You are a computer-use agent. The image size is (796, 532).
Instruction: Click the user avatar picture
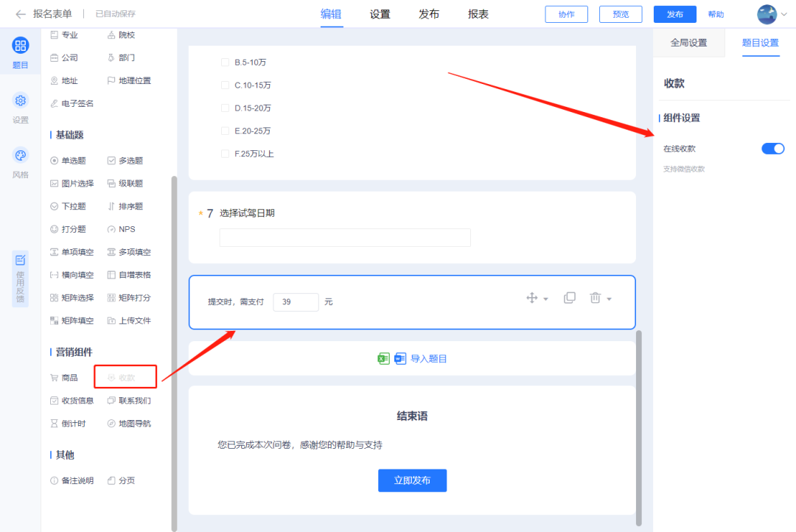pyautogui.click(x=767, y=14)
